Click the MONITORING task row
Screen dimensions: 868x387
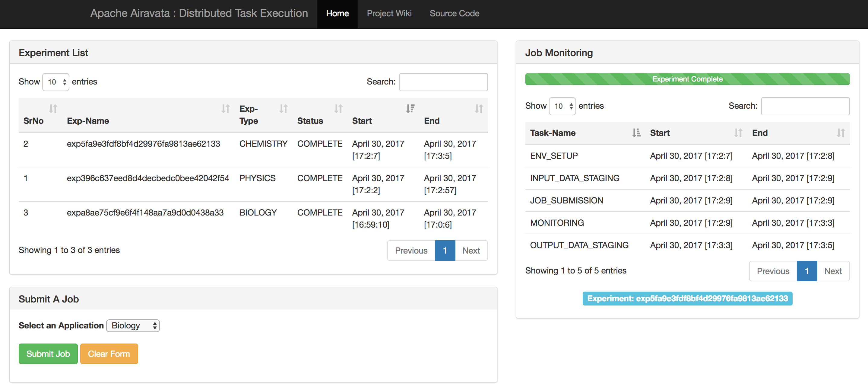pyautogui.click(x=687, y=223)
